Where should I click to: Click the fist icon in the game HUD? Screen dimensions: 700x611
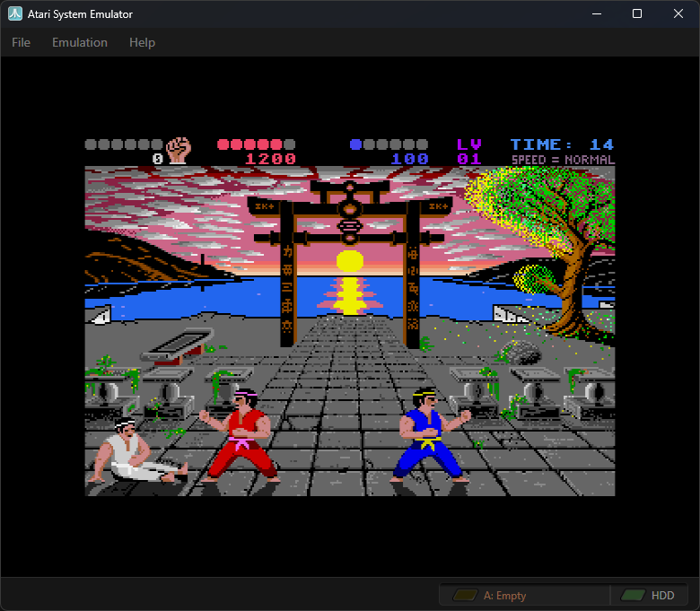click(179, 150)
